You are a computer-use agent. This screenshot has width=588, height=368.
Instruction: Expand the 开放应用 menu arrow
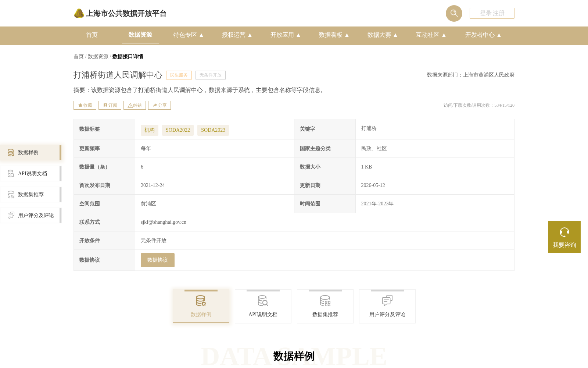[298, 35]
